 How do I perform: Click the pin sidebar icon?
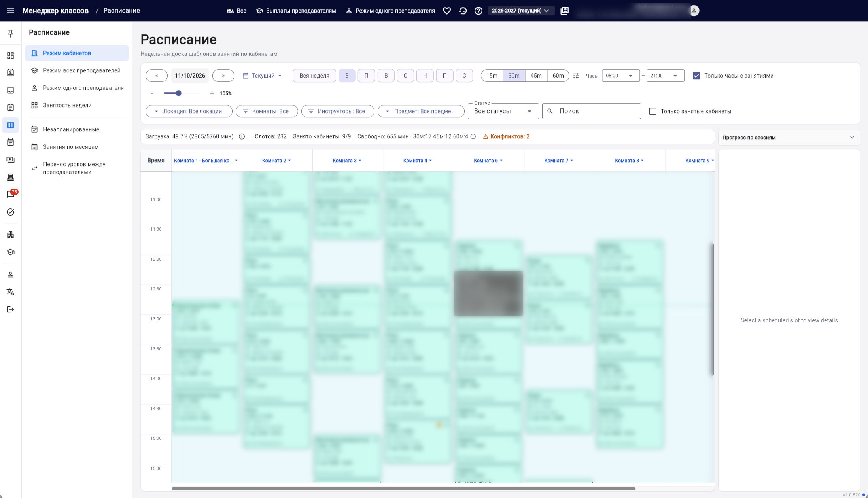[11, 33]
